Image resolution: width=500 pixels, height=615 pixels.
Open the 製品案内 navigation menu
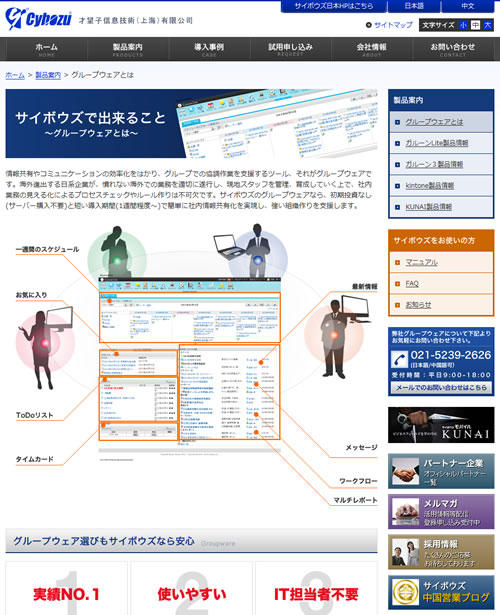point(127,49)
